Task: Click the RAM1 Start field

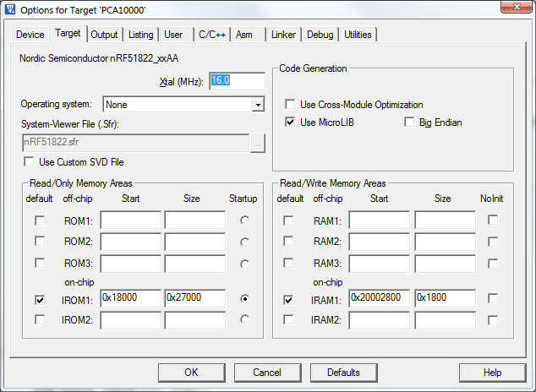Action: click(x=379, y=220)
